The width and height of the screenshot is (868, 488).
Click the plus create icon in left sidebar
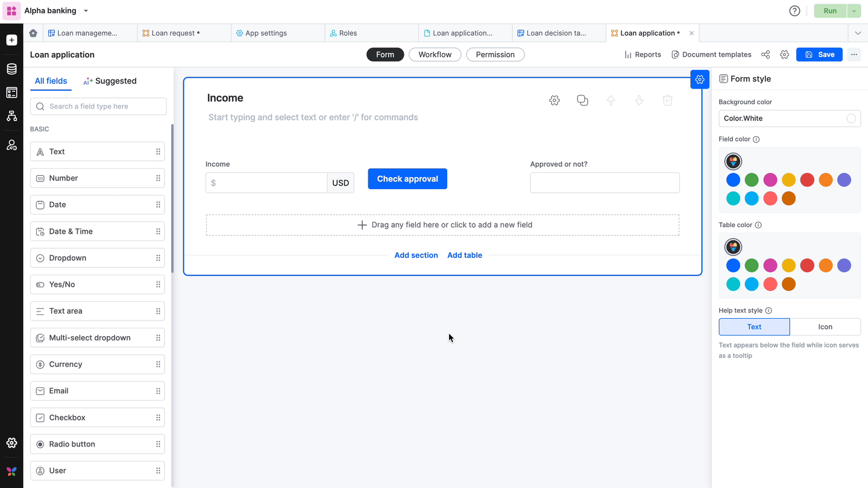pos(11,40)
